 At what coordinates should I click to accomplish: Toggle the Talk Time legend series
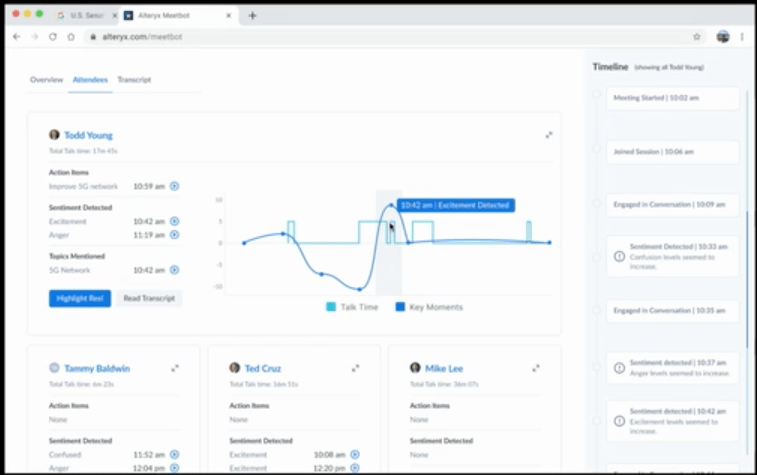tap(352, 307)
